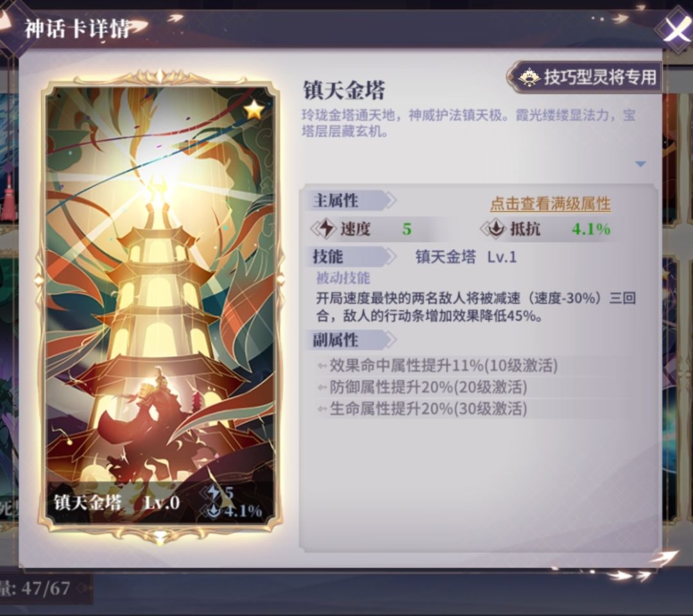Click arrow bullet before 效果命中属性提升11%

[x=322, y=366]
